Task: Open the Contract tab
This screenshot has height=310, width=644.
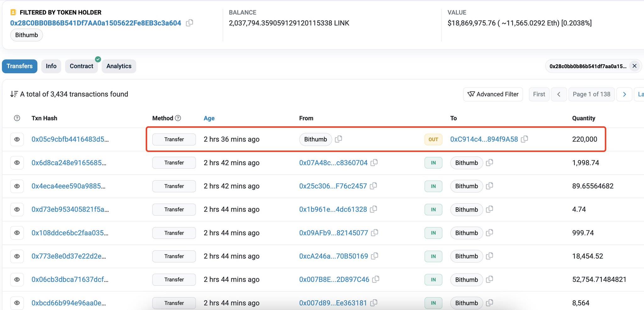Action: [x=81, y=66]
